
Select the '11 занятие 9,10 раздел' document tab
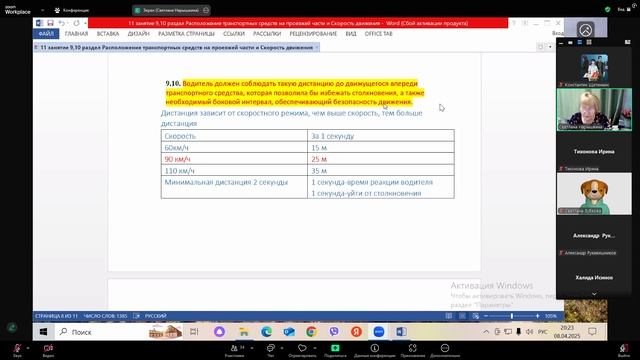tap(176, 48)
